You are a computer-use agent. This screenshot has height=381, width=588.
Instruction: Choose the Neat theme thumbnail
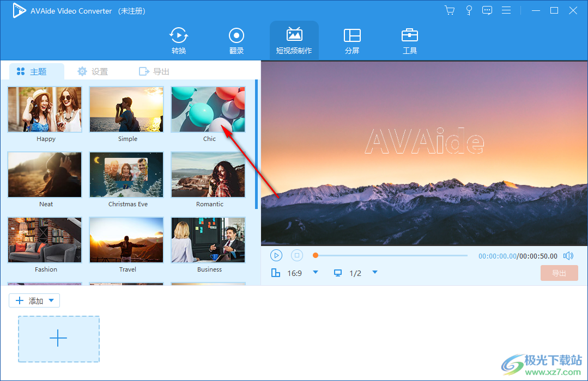click(45, 175)
